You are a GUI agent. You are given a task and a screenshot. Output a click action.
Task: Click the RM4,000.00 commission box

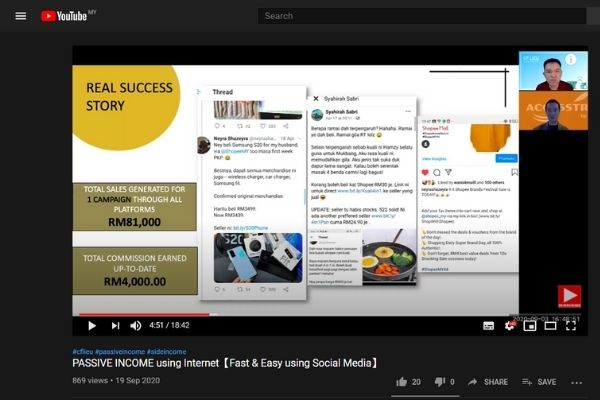[135, 271]
